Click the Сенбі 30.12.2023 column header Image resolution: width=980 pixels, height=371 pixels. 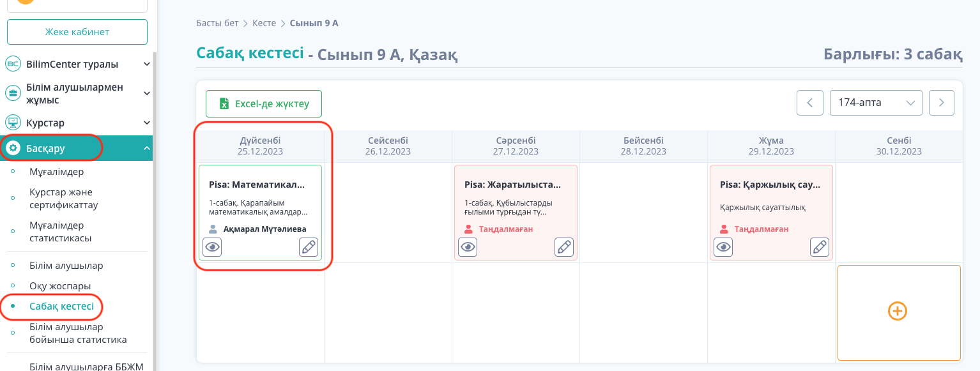(x=899, y=146)
